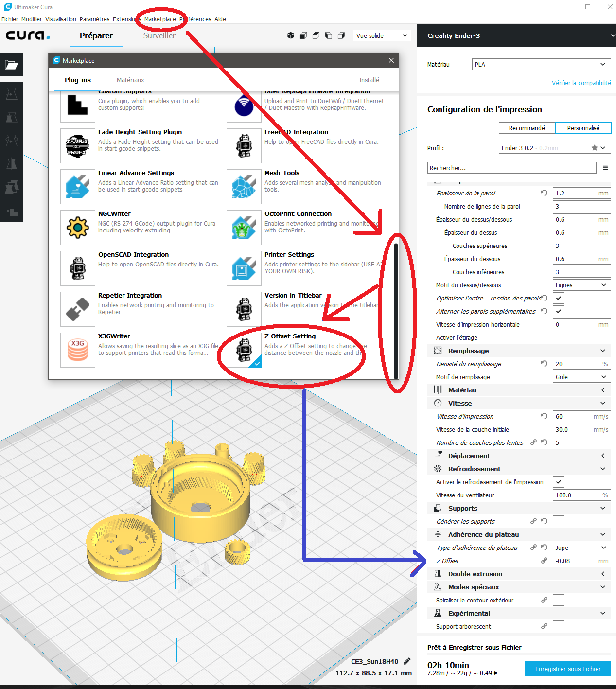Select the front view cube icon
Screen dimensions: 616x689
click(303, 35)
